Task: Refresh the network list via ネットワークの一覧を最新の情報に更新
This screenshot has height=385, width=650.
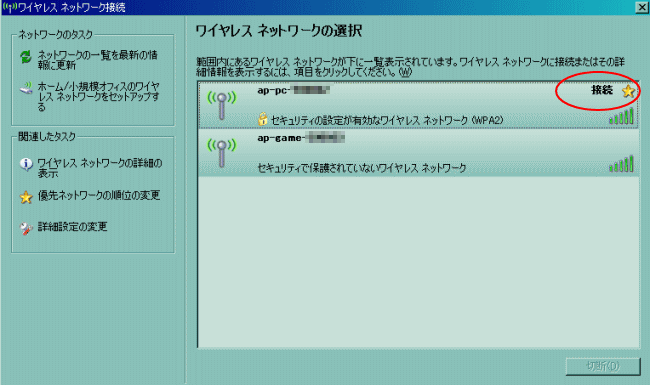Action: point(97,60)
